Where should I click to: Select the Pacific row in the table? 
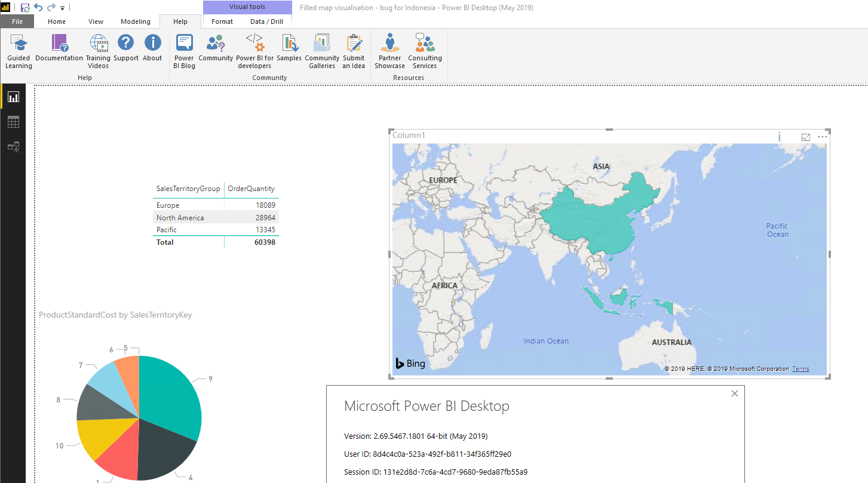pyautogui.click(x=216, y=230)
